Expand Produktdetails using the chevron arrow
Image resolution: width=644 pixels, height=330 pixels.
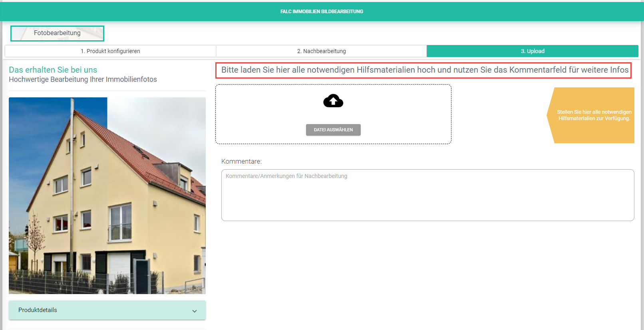195,311
